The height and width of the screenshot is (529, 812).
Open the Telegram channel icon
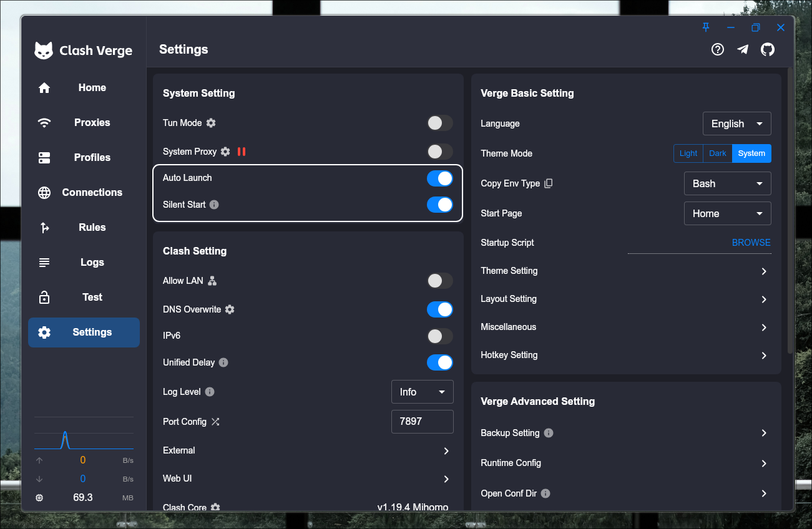[743, 49]
